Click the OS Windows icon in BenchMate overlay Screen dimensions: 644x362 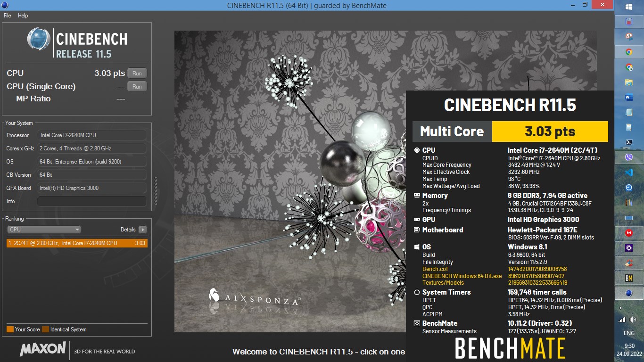(417, 247)
